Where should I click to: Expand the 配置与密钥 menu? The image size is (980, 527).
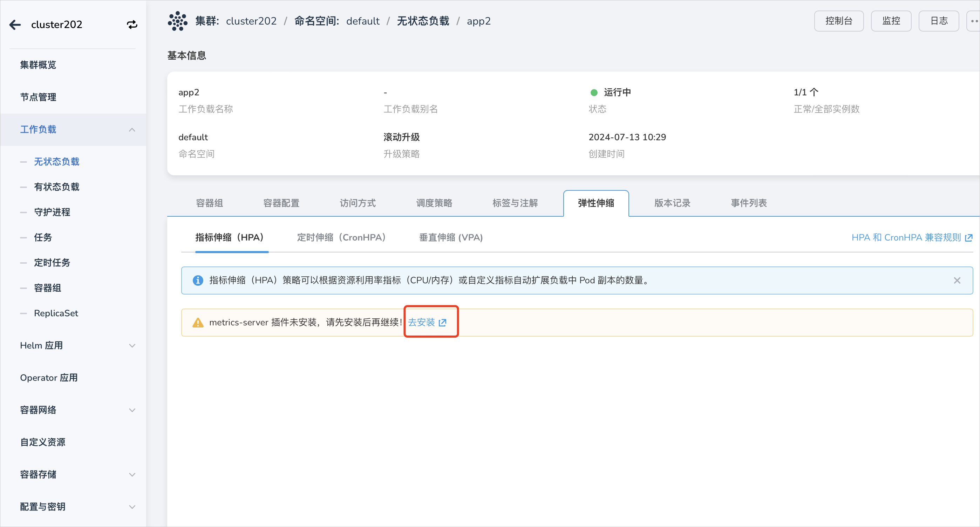coord(132,507)
